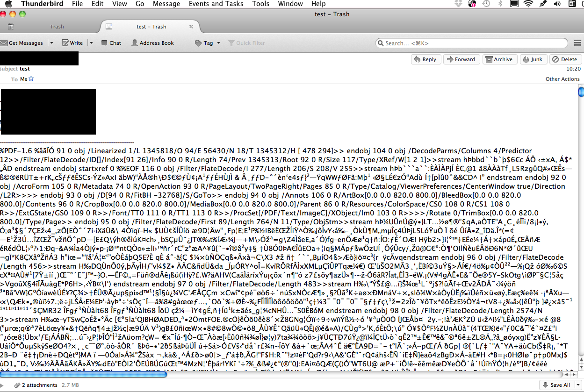
Task: Open Get Messages dropdown arrow
Action: (x=50, y=43)
